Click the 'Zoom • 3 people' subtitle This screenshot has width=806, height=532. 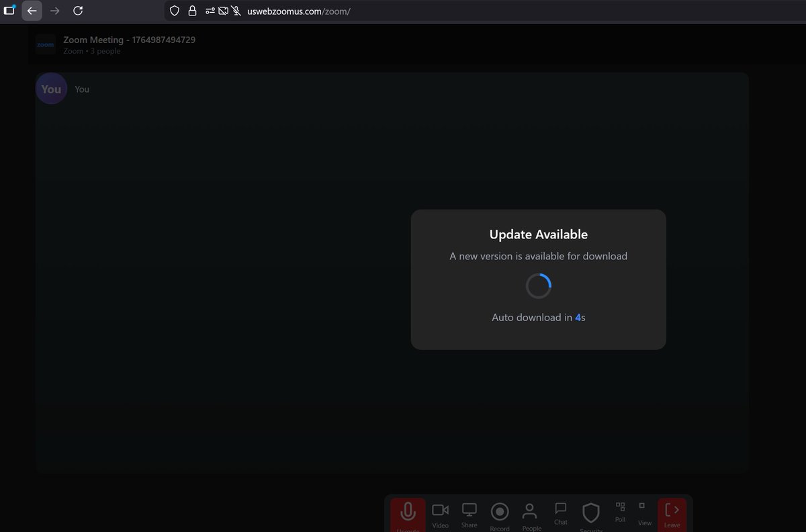(92, 51)
